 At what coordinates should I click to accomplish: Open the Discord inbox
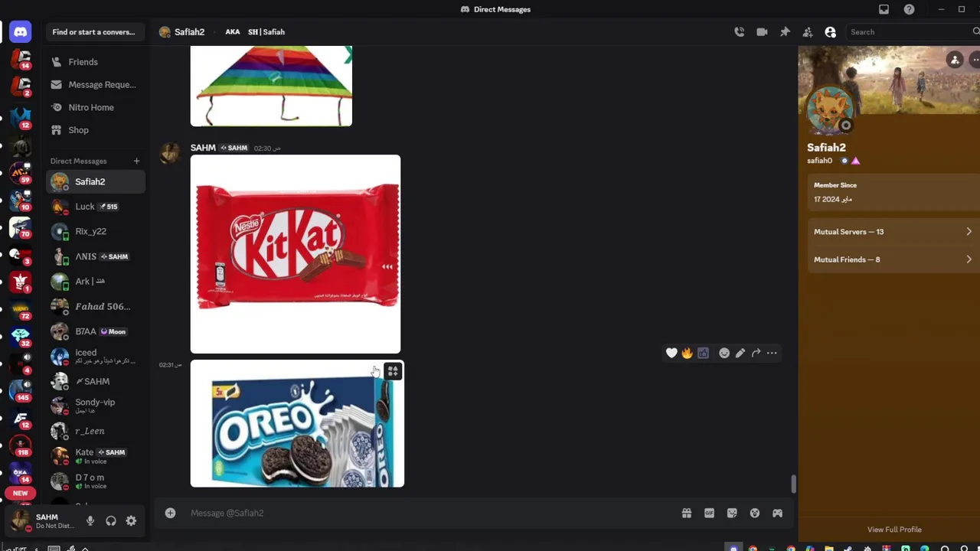(x=884, y=9)
